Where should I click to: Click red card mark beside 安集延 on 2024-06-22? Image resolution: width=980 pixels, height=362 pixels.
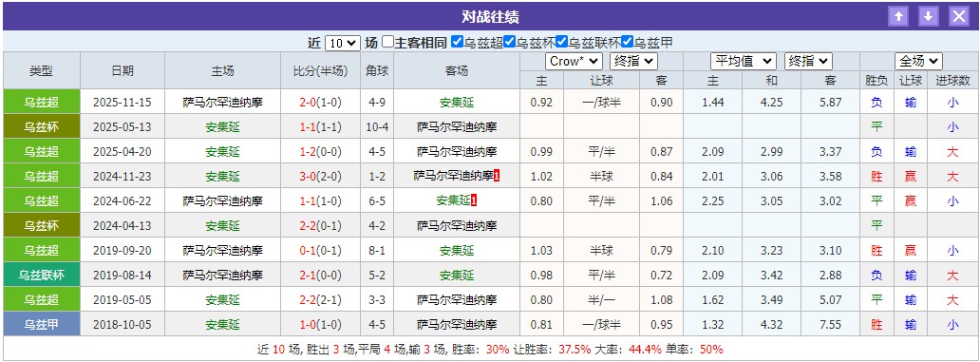[474, 200]
